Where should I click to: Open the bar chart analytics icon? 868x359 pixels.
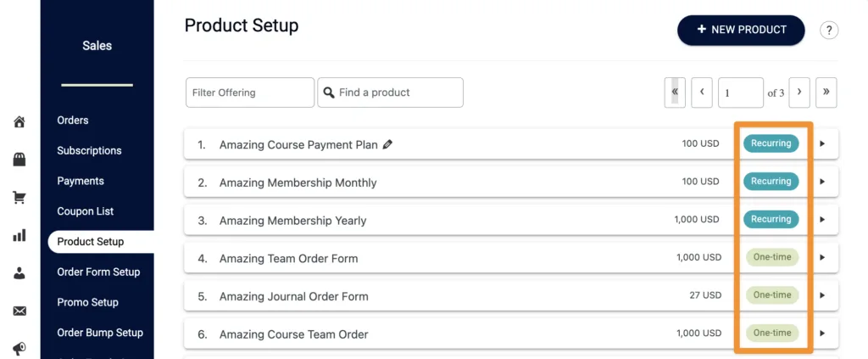[x=19, y=235]
